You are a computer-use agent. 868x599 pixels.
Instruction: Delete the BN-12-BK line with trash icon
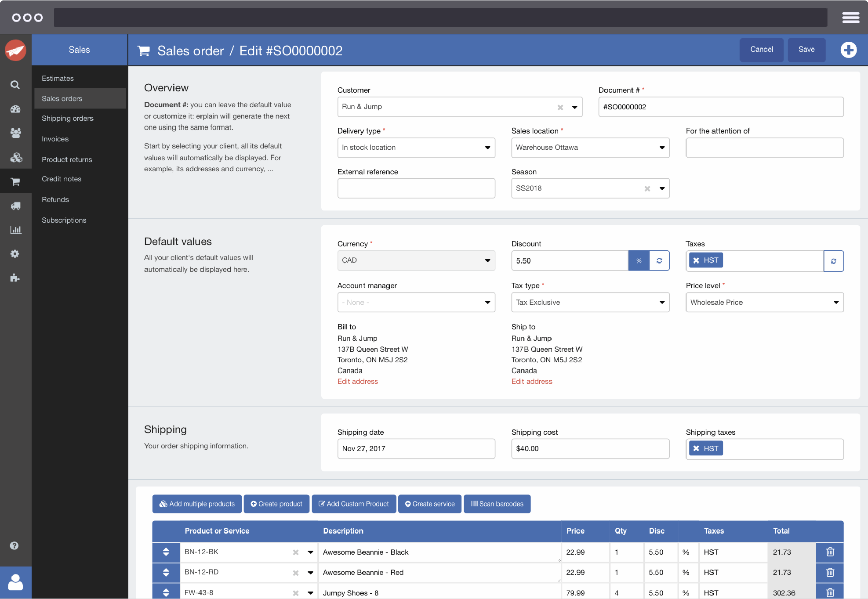pyautogui.click(x=830, y=552)
